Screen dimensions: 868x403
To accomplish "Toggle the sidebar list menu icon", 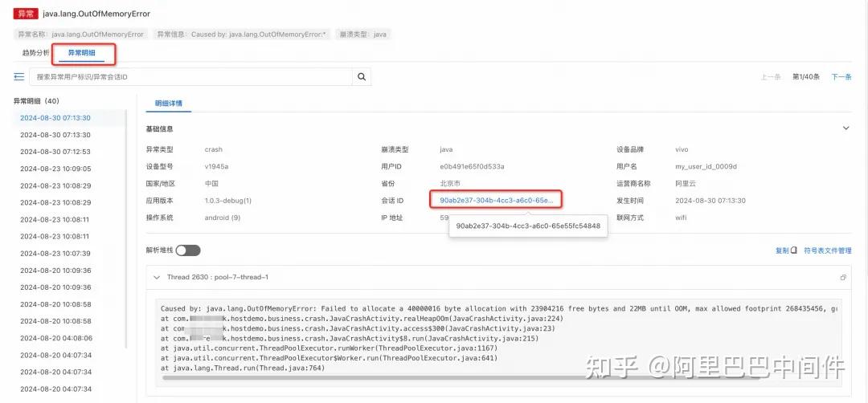I will pos(18,77).
